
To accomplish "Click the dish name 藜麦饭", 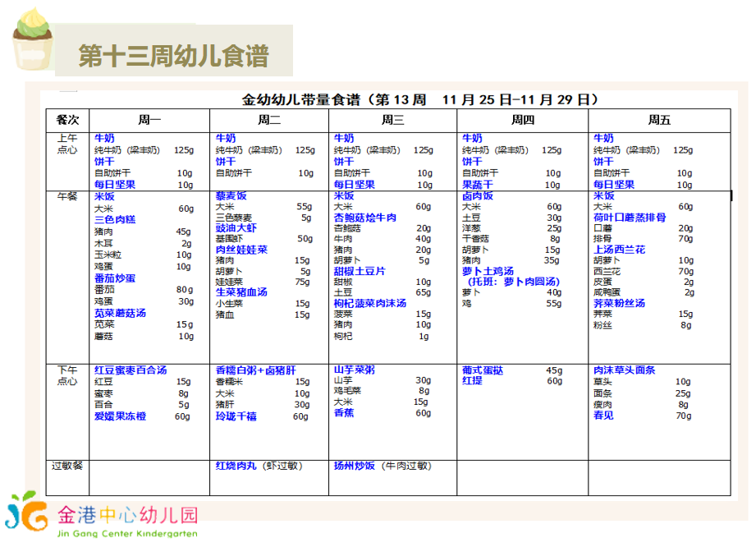I will 231,195.
